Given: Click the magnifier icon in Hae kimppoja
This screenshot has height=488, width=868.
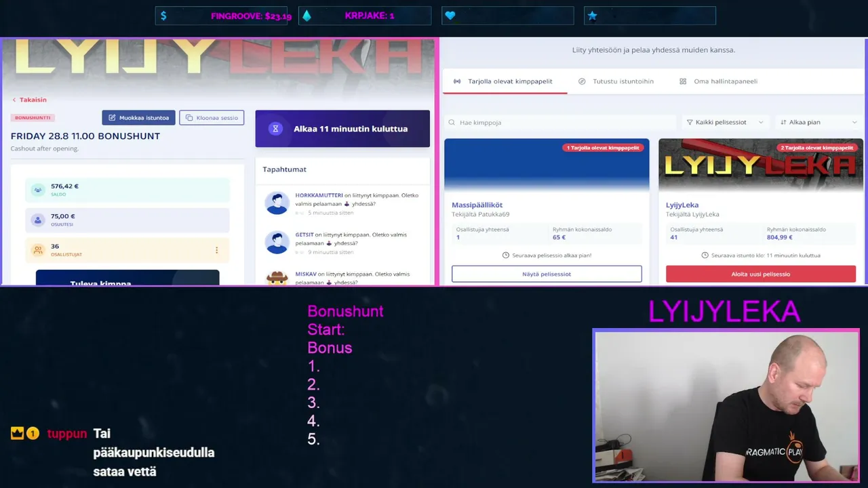Looking at the screenshot, I should [x=451, y=123].
